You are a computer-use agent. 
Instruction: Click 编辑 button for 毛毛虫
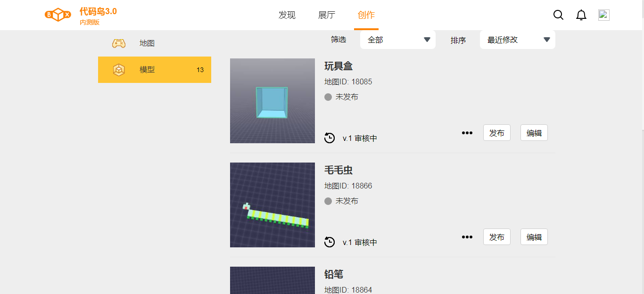[534, 237]
